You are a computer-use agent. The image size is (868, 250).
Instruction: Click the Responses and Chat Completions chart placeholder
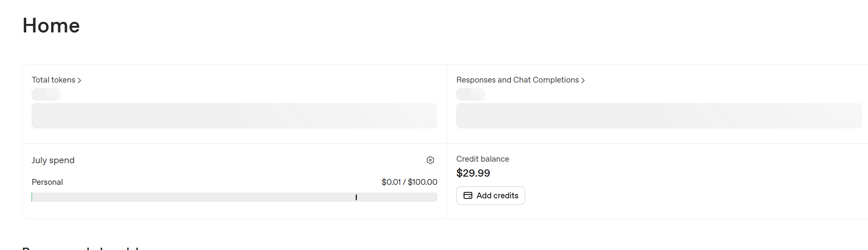(x=659, y=116)
